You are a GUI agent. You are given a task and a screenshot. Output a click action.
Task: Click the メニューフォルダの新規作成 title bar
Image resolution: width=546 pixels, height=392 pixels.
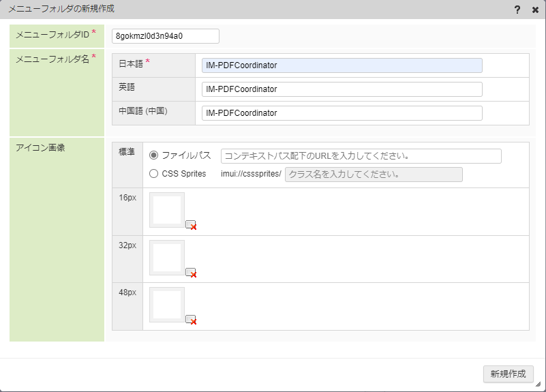pos(239,10)
